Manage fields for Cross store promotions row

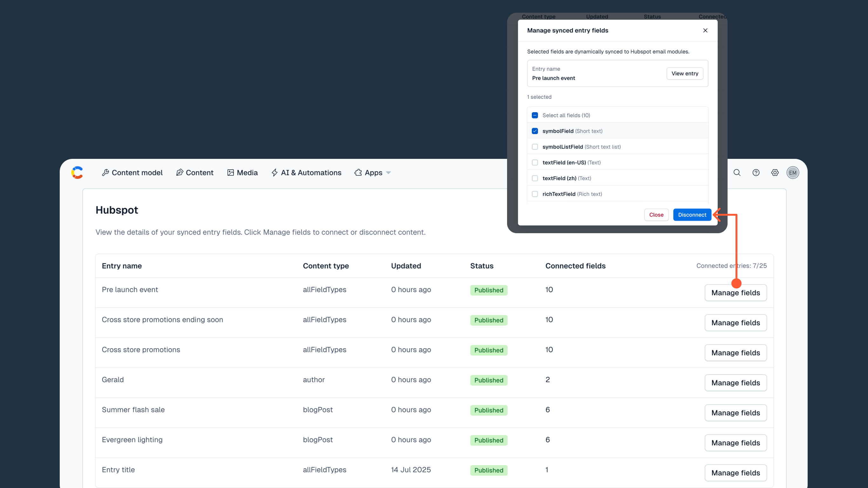(x=736, y=353)
